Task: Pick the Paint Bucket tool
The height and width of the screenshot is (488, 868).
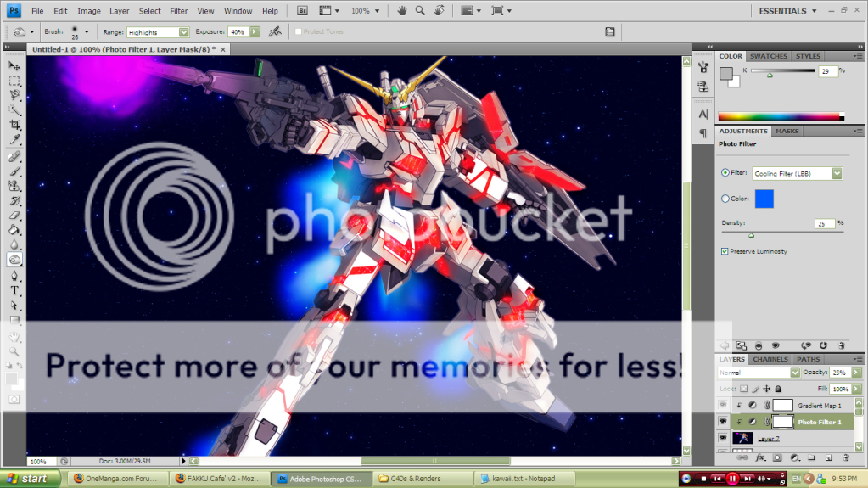Action: pyautogui.click(x=14, y=230)
